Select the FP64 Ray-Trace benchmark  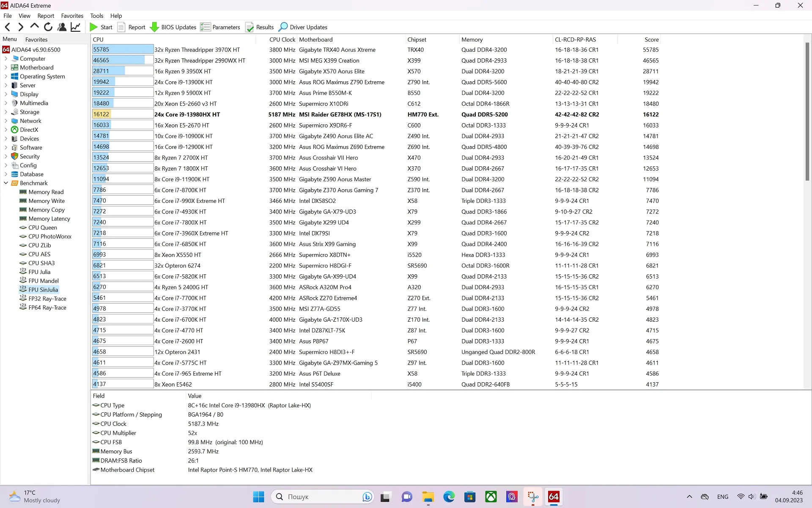tap(43, 307)
